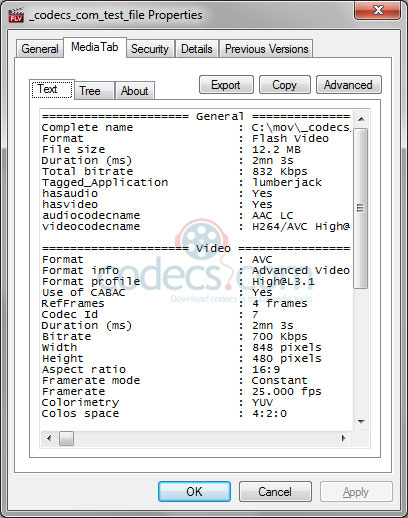408x518 pixels.
Task: Click the 'AVC' format value
Action: click(262, 259)
